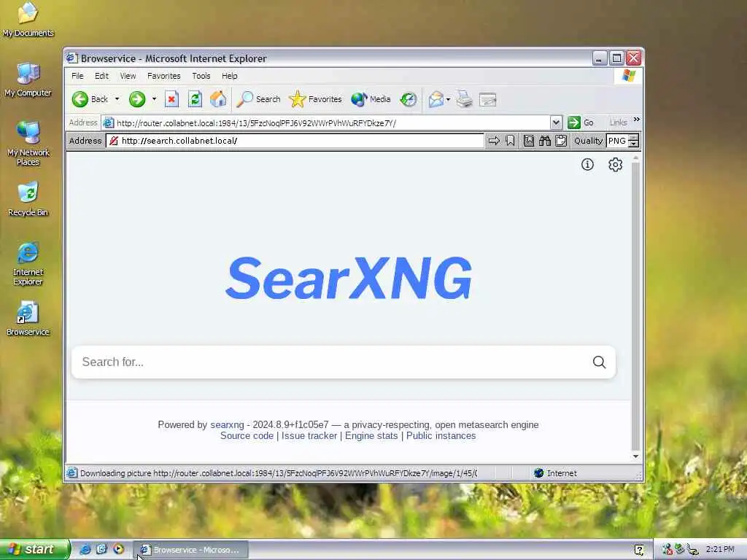Click the Browservice bookmark icon
The width and height of the screenshot is (747, 560).
(510, 141)
